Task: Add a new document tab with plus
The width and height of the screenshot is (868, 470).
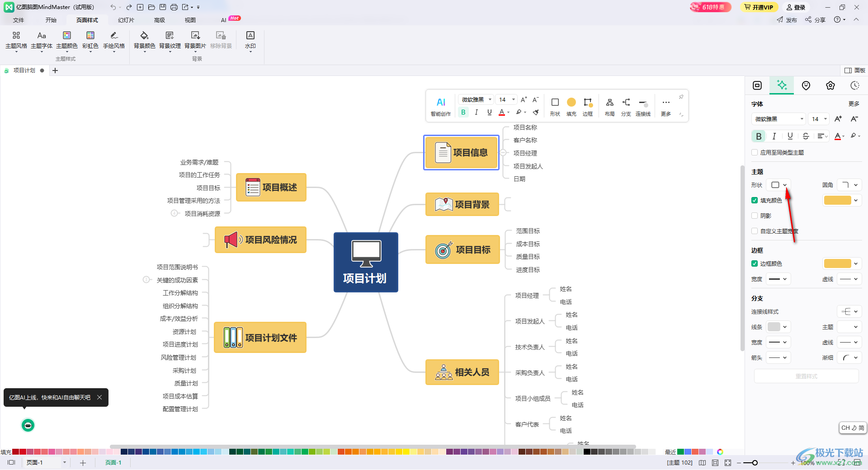Action: 55,70
